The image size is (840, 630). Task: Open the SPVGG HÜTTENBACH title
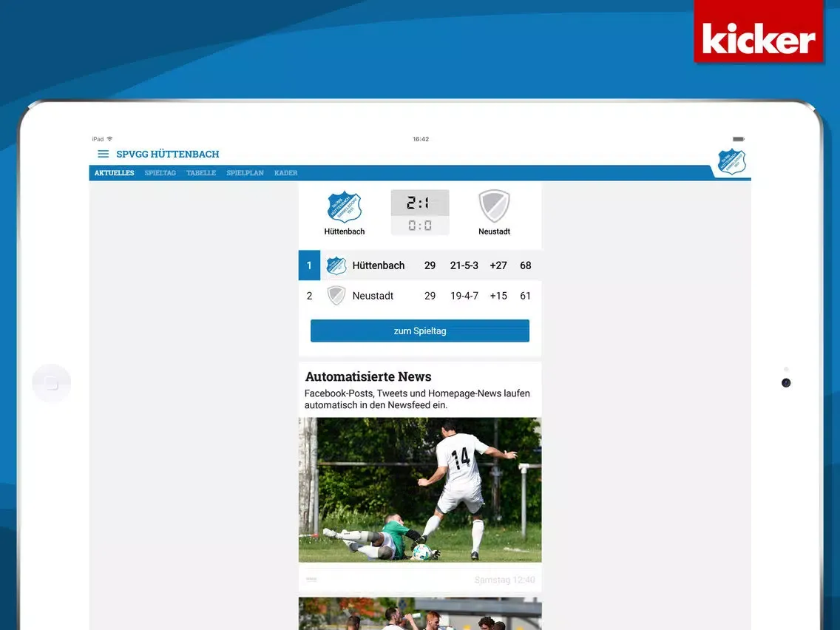point(168,155)
